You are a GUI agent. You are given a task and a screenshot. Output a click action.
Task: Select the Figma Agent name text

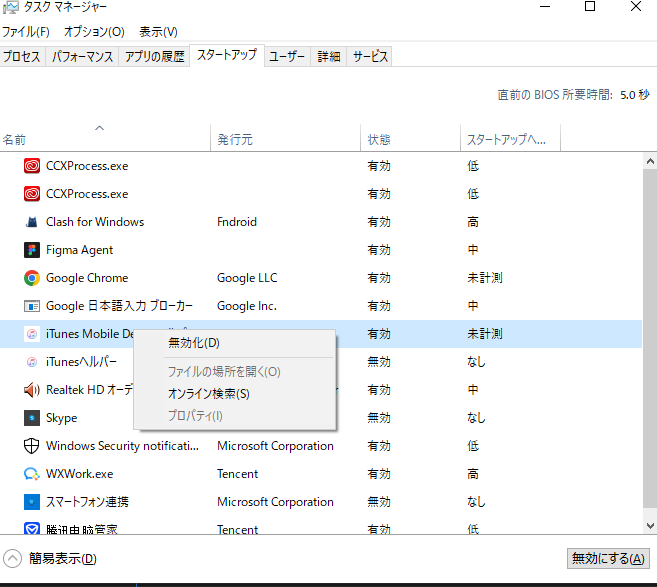(x=79, y=250)
